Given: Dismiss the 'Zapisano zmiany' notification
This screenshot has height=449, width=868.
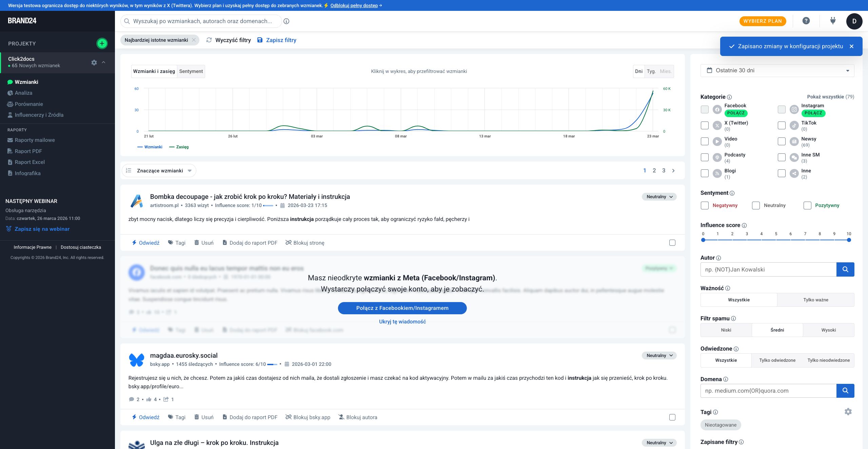Looking at the screenshot, I should tap(851, 46).
